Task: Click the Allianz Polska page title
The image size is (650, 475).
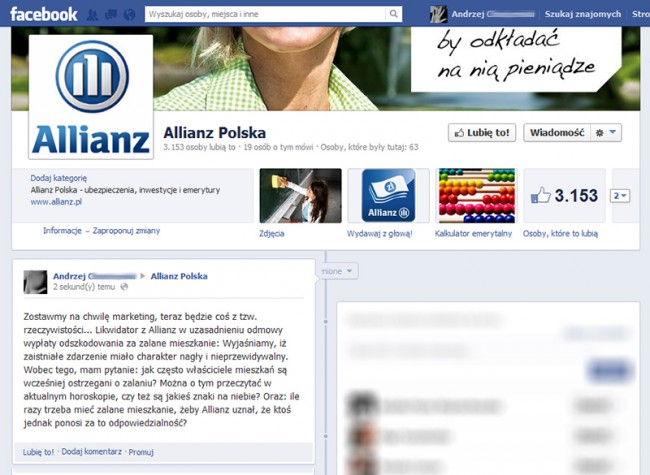Action: point(214,133)
